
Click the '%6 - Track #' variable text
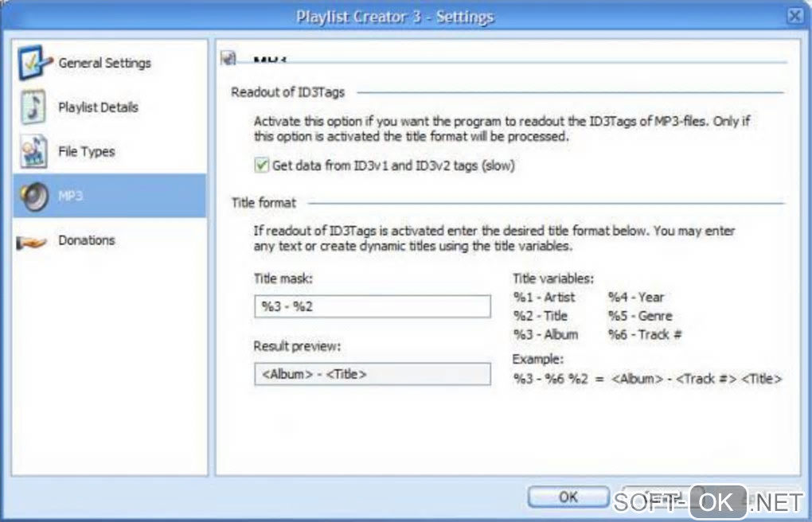(645, 334)
